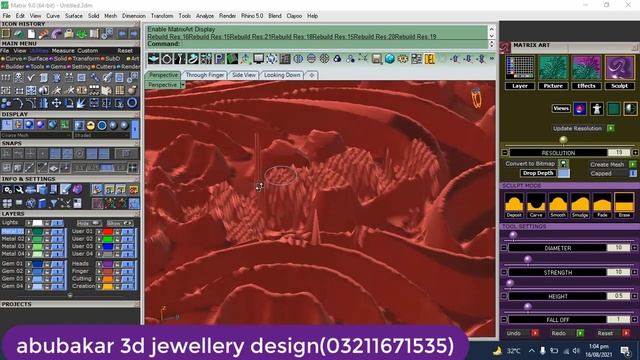Click the move-arrows icon in Main Menu tools
This screenshot has width=640, height=360.
pos(56,103)
